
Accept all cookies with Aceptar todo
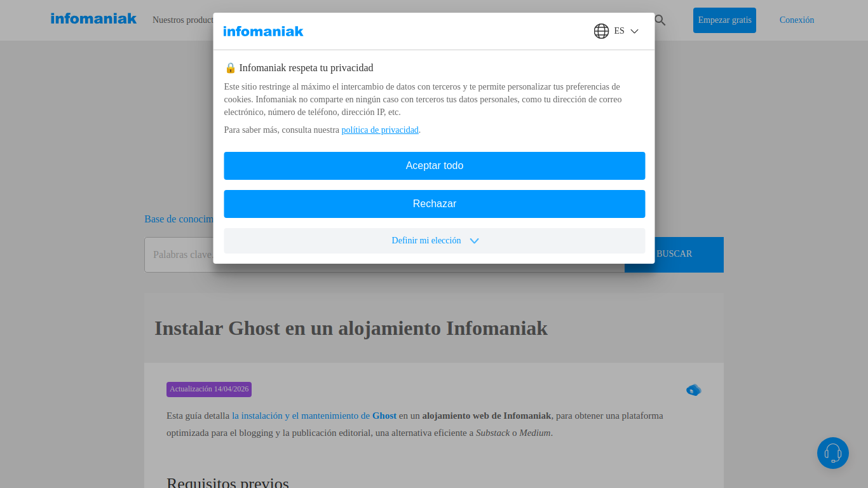435,166
